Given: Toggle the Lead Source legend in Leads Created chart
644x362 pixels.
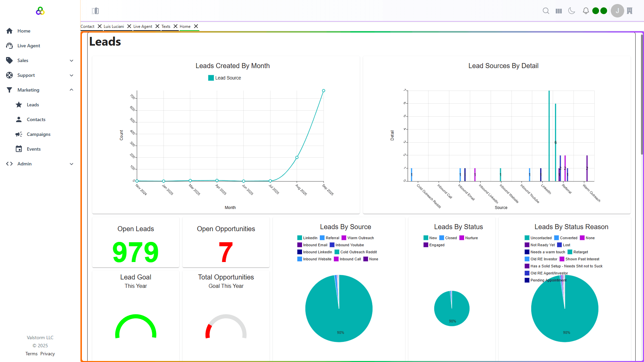Looking at the screenshot, I should 224,78.
